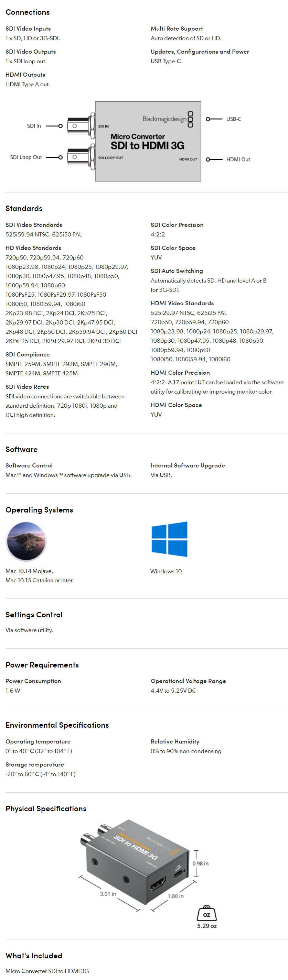Click the Blackmagicdesign logo on the diagram
The image size is (288, 980).
168,119
